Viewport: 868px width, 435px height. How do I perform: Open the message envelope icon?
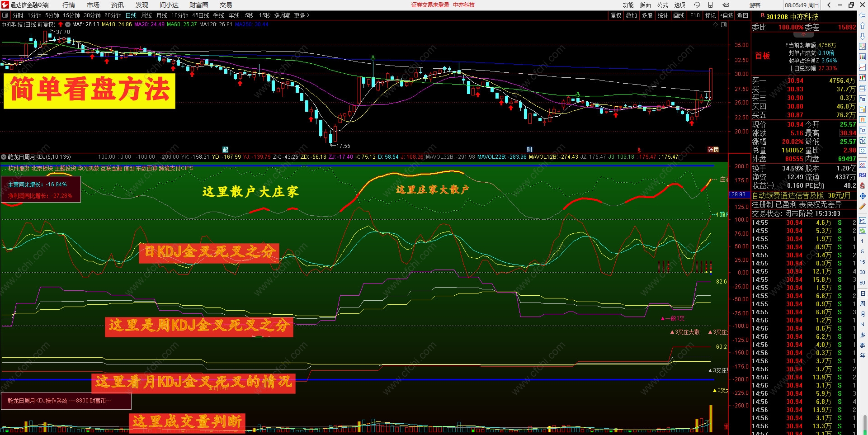click(726, 5)
